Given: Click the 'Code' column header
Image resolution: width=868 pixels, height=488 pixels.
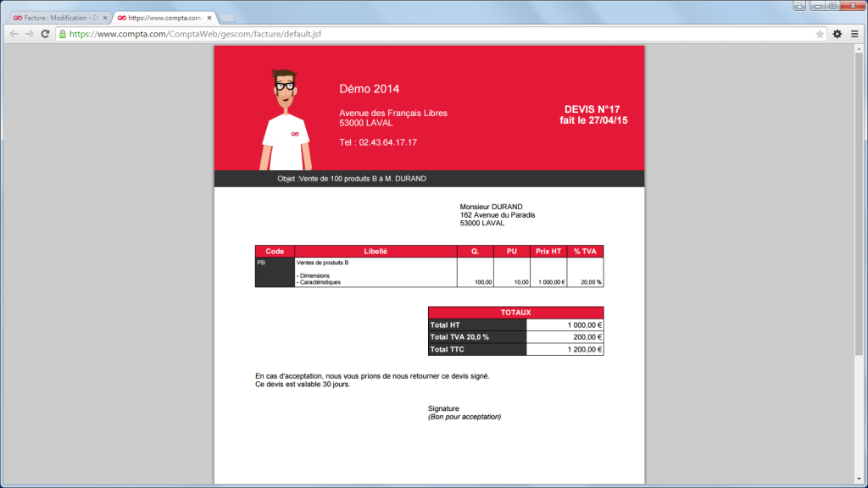Looking at the screenshot, I should pos(275,251).
